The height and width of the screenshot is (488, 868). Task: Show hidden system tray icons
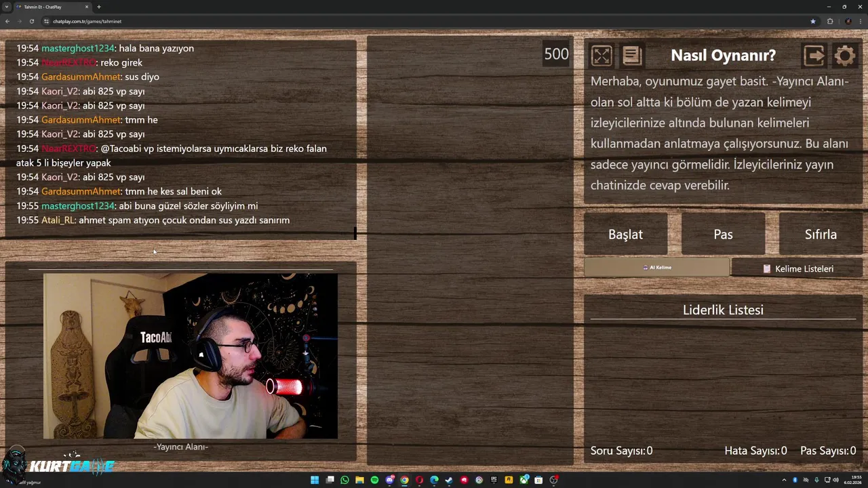784,480
